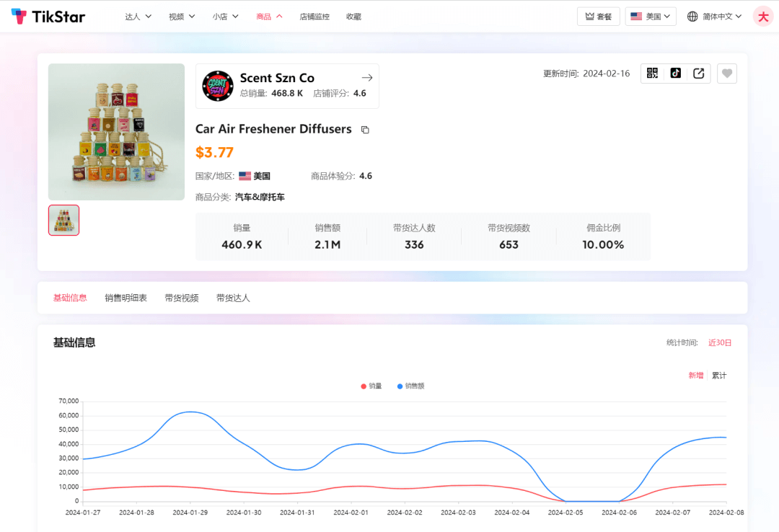The width and height of the screenshot is (779, 532).
Task: Toggle the 销量 legend series
Action: 371,386
